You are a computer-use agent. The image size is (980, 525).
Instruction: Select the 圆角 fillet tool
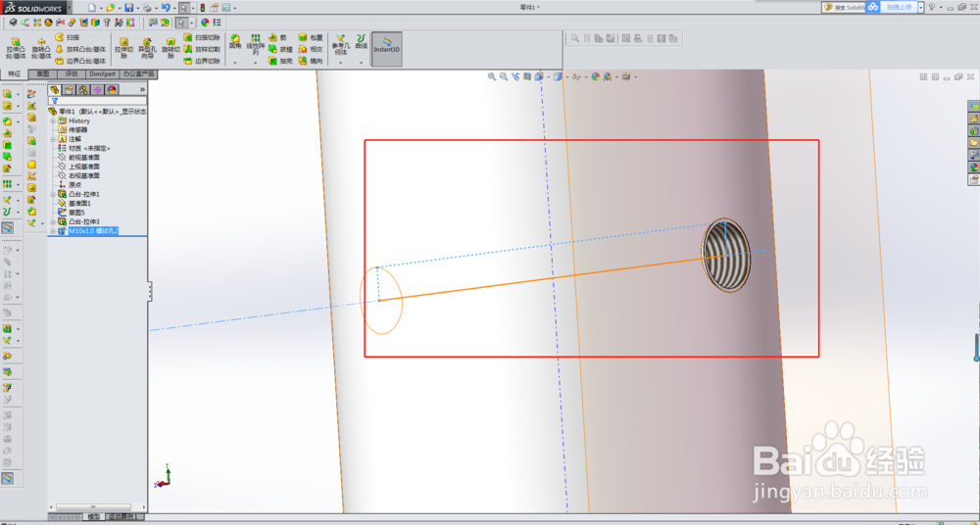point(235,42)
